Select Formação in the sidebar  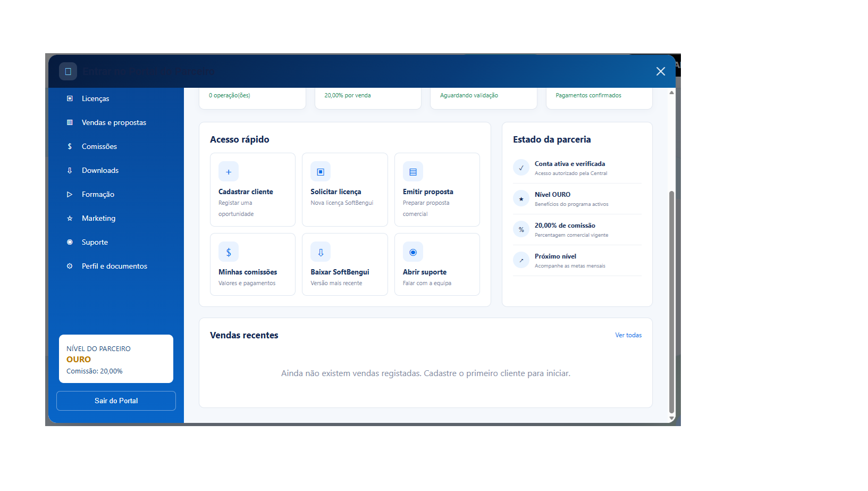click(x=116, y=194)
